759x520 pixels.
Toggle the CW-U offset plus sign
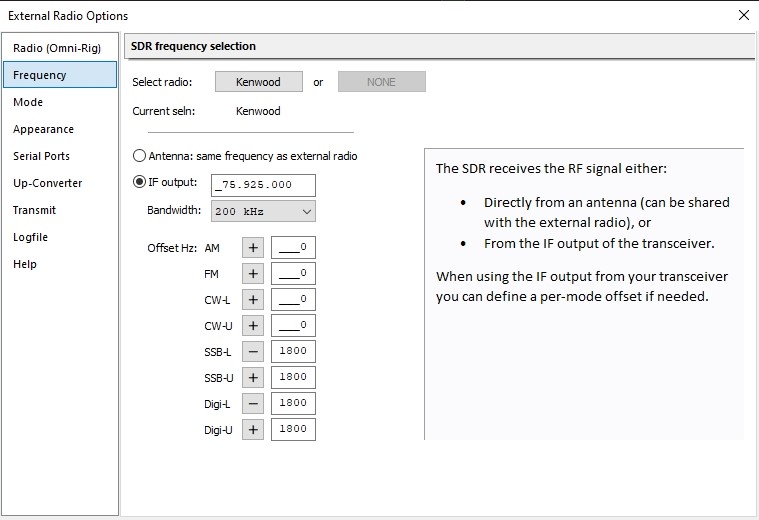pyautogui.click(x=253, y=326)
